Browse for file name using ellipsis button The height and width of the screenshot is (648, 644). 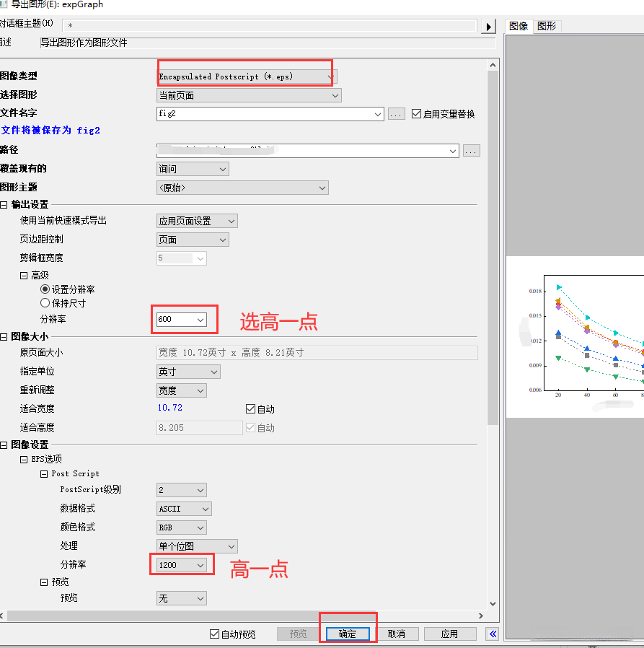click(x=396, y=114)
